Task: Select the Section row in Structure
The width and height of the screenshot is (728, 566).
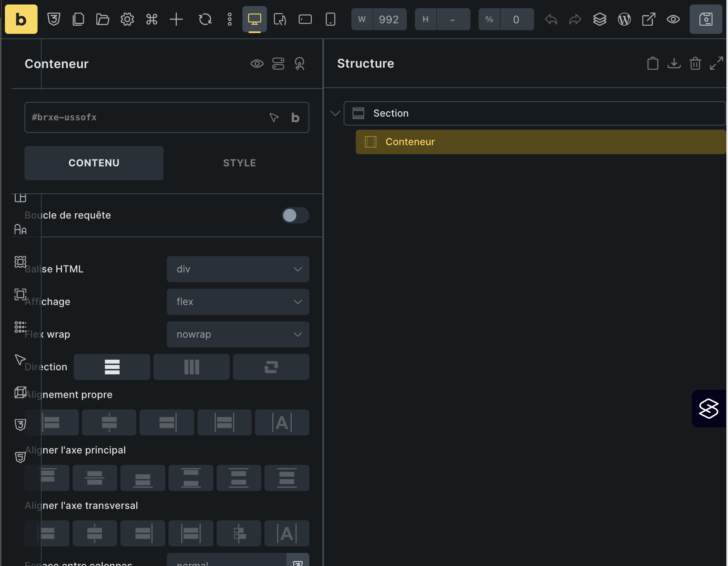Action: (535, 113)
